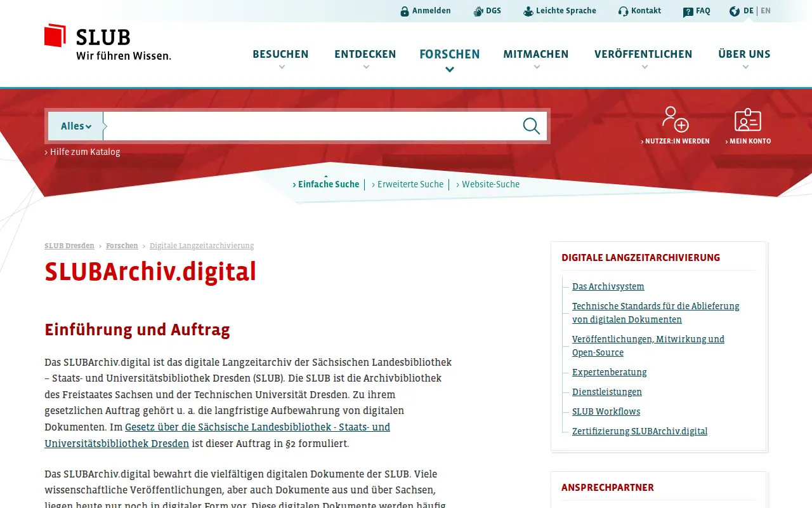This screenshot has width=812, height=508.
Task: Click into the catalog search field
Action: (x=311, y=126)
